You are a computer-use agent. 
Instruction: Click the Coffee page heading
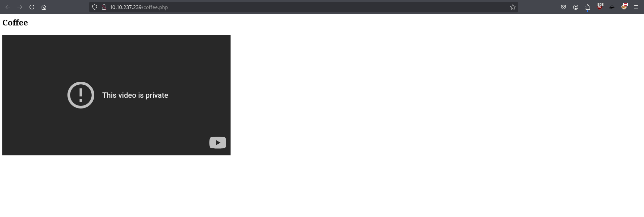tap(15, 23)
